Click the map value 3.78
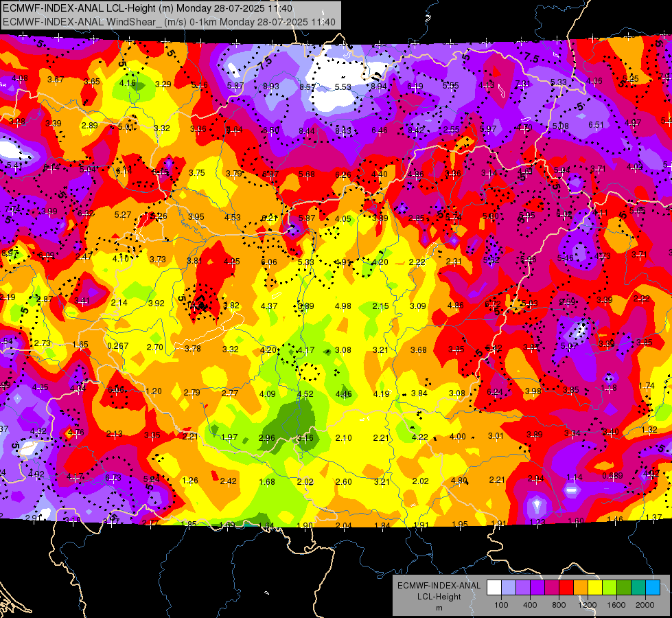672x618 pixels. pyautogui.click(x=193, y=349)
